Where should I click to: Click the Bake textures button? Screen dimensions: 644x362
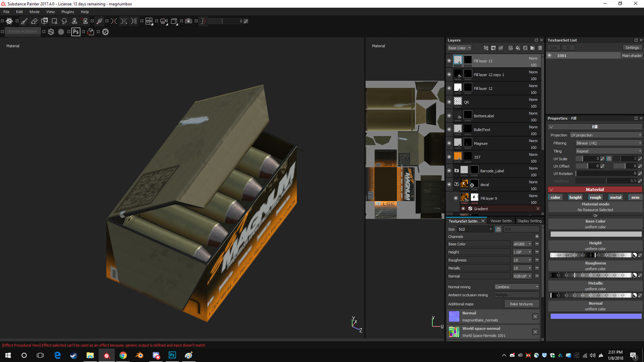[522, 304]
